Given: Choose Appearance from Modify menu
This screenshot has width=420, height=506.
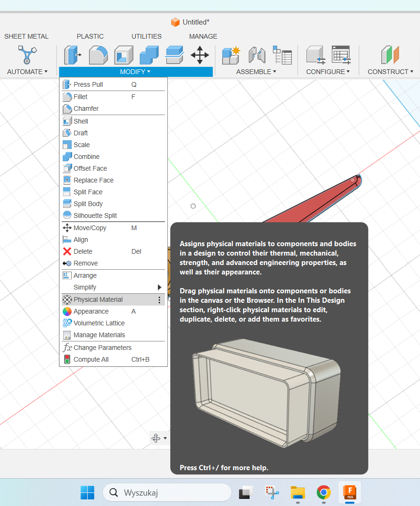Looking at the screenshot, I should [x=113, y=311].
